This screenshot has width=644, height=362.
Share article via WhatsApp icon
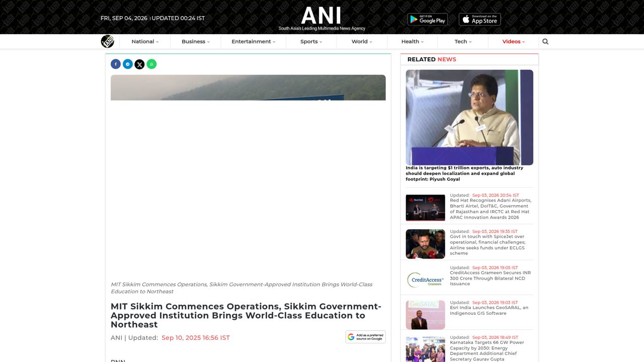pos(151,64)
